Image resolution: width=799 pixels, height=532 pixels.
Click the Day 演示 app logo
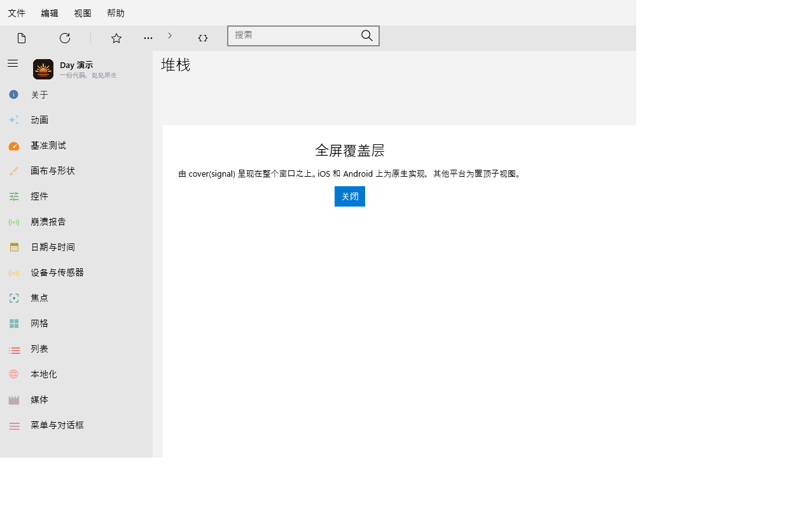[43, 69]
